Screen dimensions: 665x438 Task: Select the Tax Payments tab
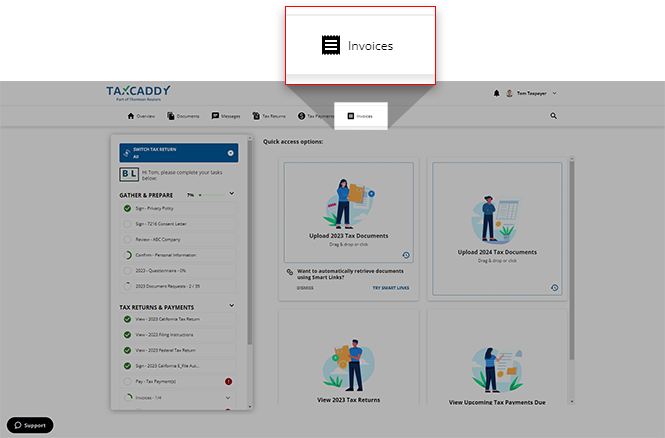pos(316,116)
